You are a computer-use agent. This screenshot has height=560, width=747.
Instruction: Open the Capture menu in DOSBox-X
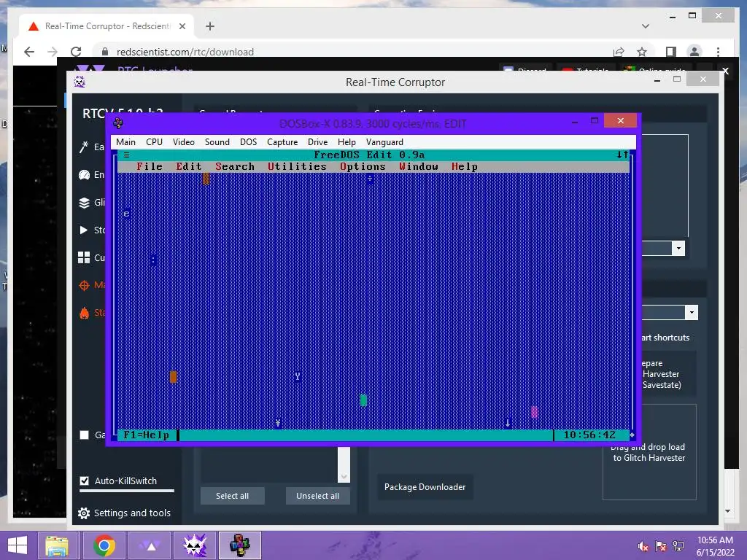click(x=282, y=142)
